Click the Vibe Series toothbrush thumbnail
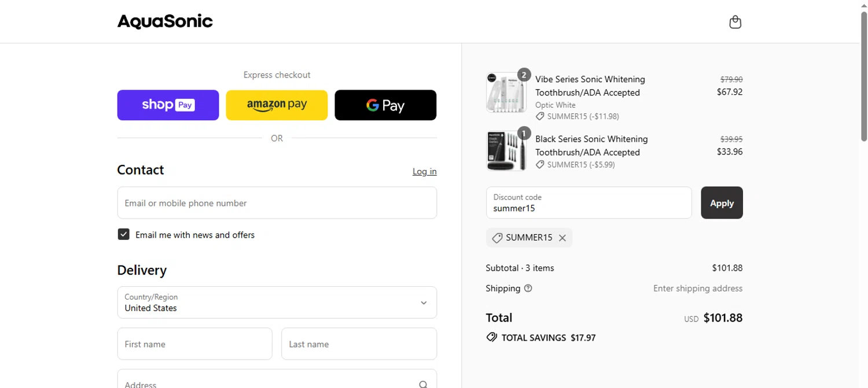 pos(506,93)
